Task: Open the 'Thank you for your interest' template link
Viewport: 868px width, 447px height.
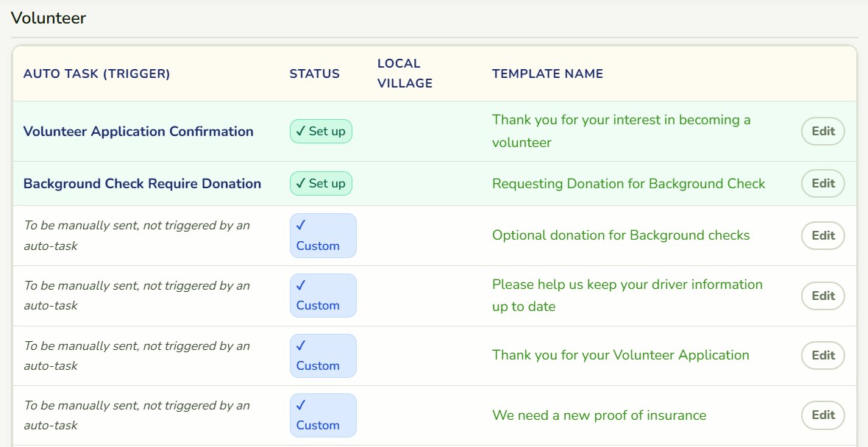Action: point(621,131)
